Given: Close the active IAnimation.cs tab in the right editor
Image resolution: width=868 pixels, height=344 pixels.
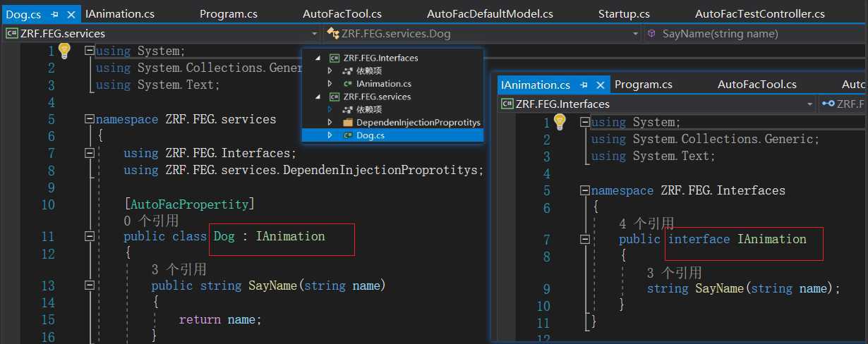Looking at the screenshot, I should coord(601,85).
